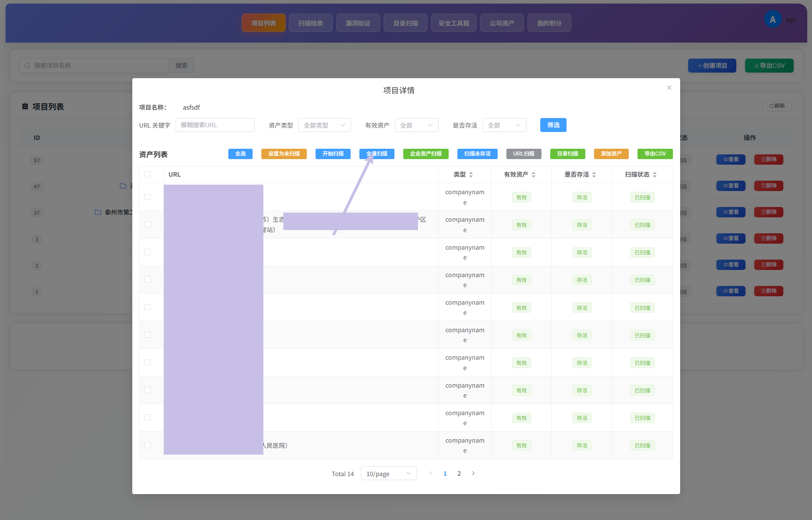Click the 有效 tag in first row
This screenshot has height=520, width=812.
pyautogui.click(x=521, y=197)
